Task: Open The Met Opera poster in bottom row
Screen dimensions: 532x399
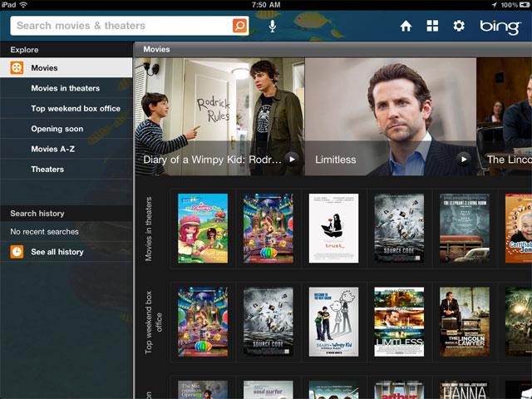Action: tap(203, 390)
